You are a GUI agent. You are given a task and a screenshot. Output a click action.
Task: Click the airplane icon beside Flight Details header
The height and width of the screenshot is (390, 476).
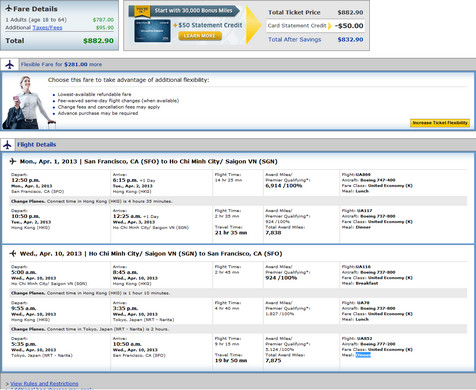point(7,145)
